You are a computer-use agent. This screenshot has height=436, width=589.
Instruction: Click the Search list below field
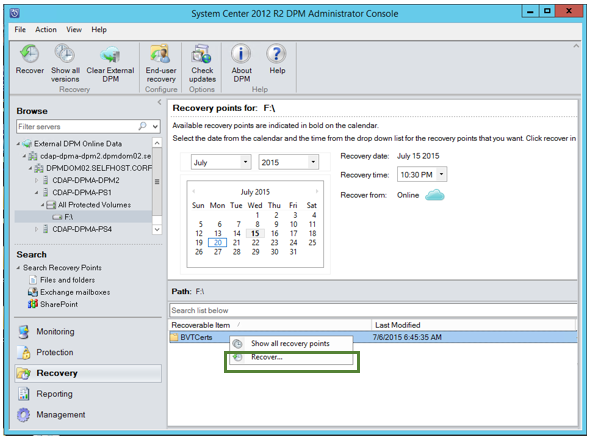coord(373,310)
